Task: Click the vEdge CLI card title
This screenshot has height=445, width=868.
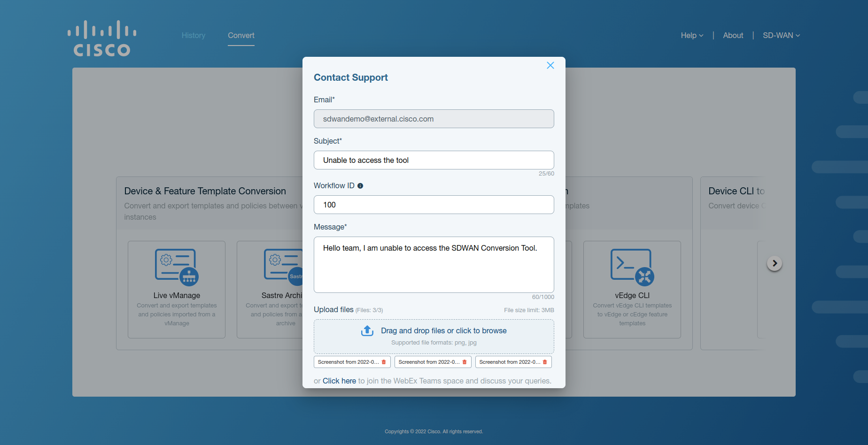Action: click(x=632, y=295)
